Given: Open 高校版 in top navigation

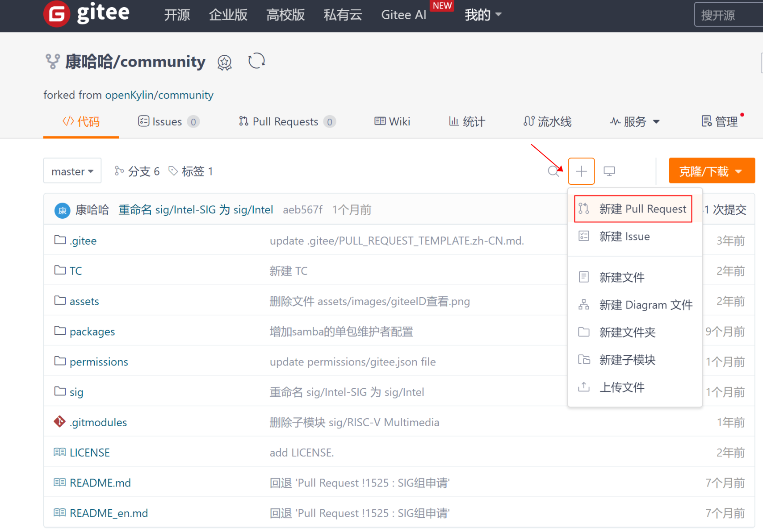Looking at the screenshot, I should click(x=285, y=15).
